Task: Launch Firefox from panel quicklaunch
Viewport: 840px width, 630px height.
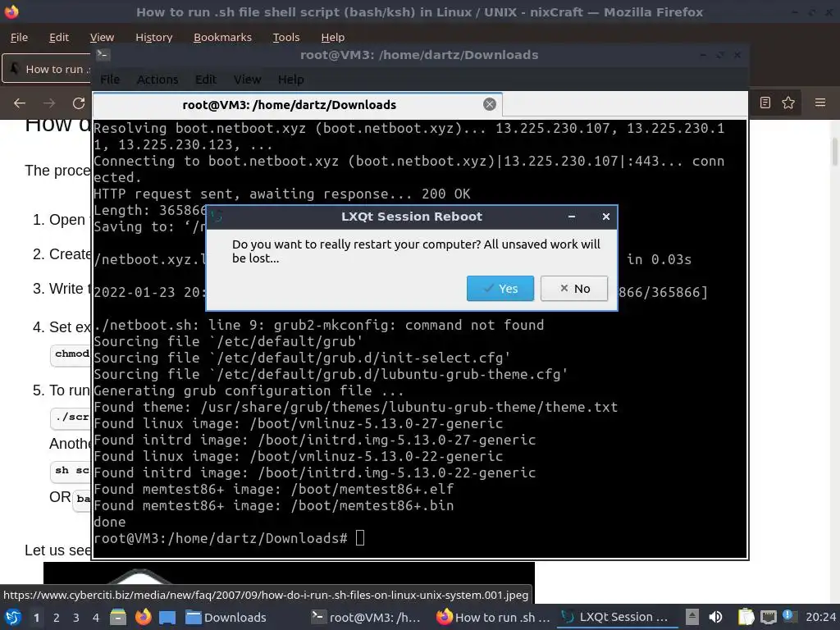Action: (143, 617)
